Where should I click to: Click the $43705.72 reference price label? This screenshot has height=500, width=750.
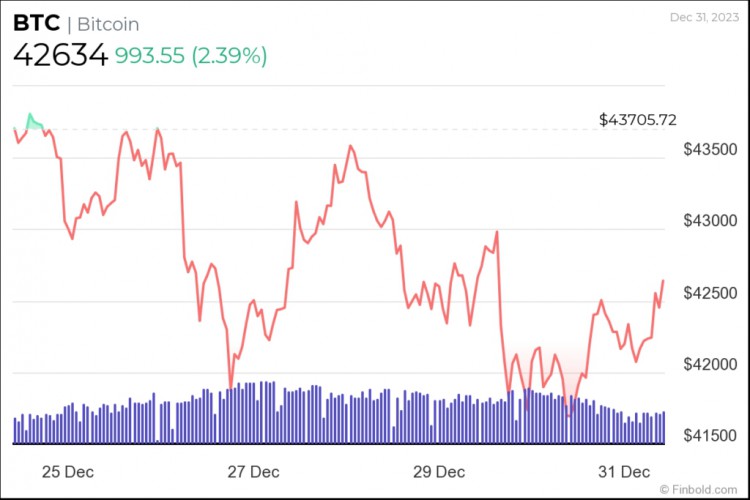click(638, 120)
